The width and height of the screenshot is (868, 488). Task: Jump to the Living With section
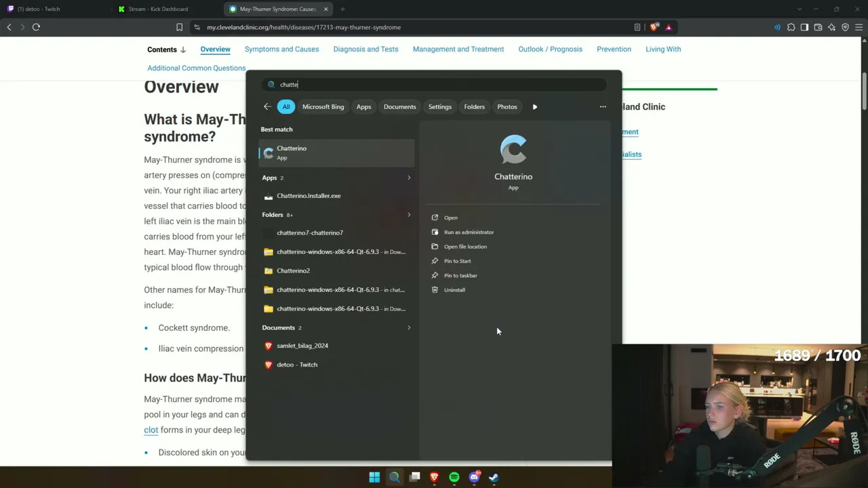pyautogui.click(x=663, y=49)
